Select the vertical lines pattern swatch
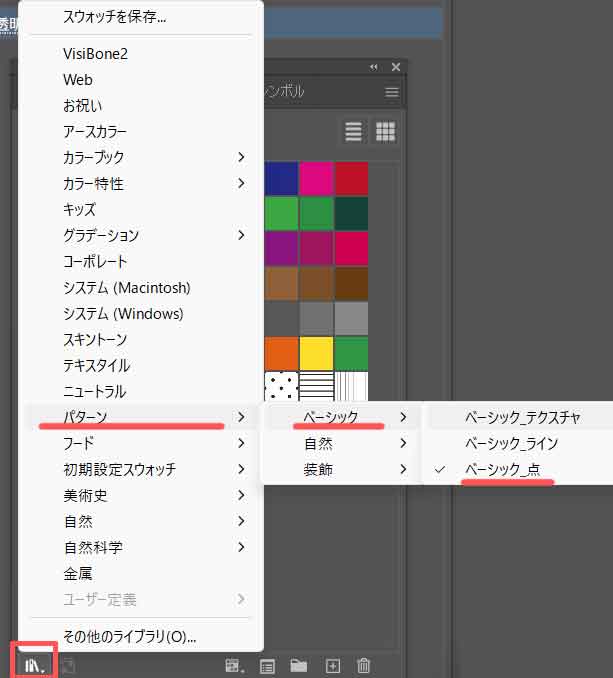The image size is (613, 678). pos(351,386)
